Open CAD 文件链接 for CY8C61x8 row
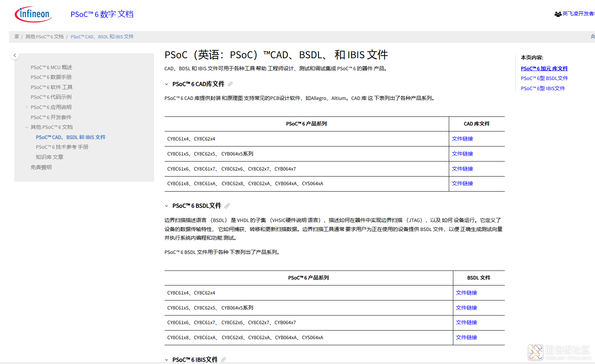 point(462,183)
